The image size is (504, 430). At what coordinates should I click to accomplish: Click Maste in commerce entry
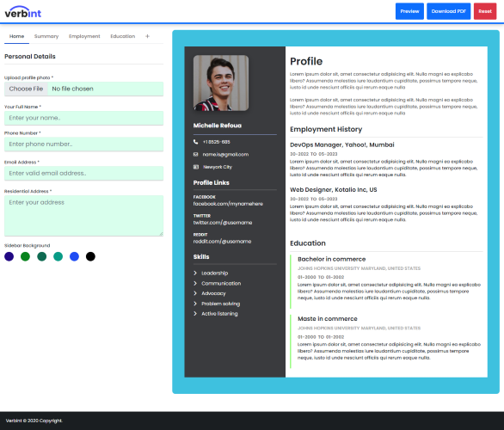pos(328,319)
